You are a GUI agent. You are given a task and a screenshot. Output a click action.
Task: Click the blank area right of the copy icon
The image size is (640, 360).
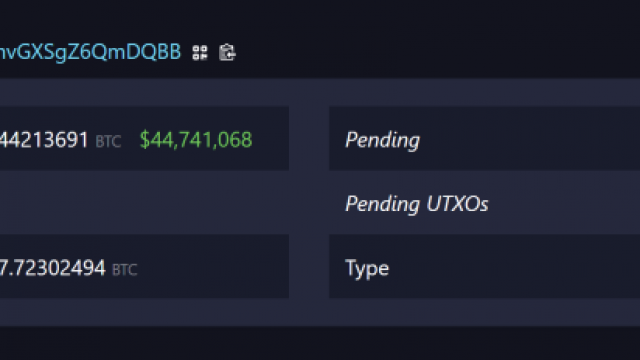pos(438,52)
